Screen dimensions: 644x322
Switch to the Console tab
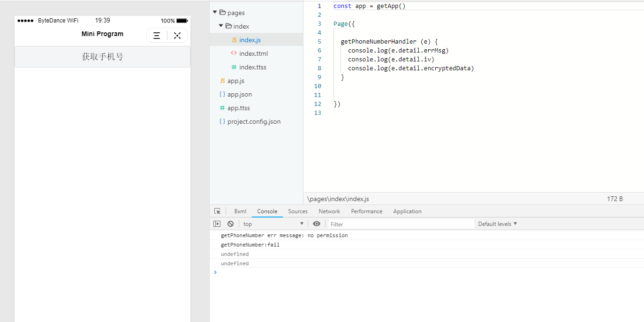point(267,211)
